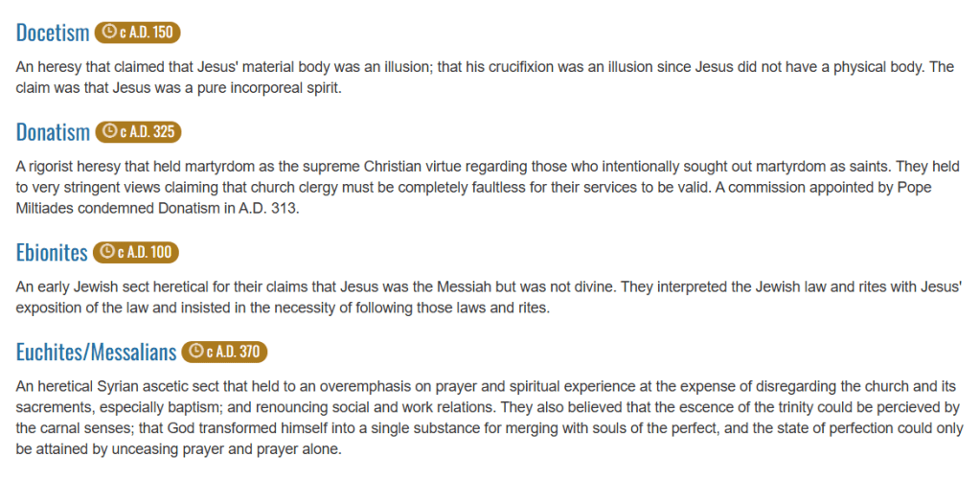Click the clock icon beside Docetism
980x480 pixels.
pos(108,33)
